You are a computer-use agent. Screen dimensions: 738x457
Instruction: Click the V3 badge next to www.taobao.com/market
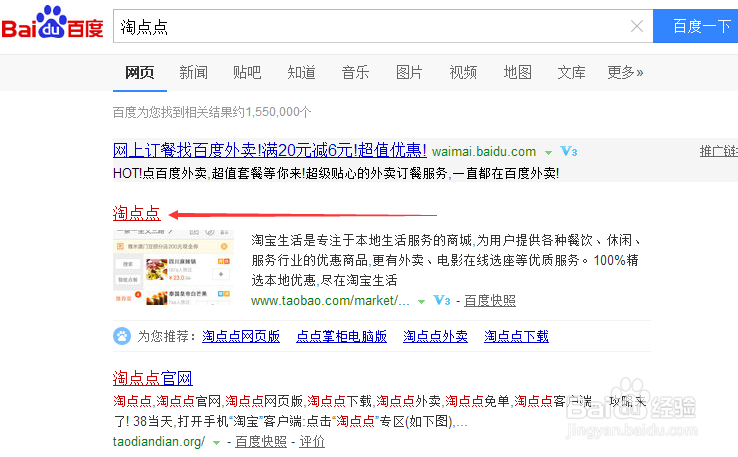441,300
